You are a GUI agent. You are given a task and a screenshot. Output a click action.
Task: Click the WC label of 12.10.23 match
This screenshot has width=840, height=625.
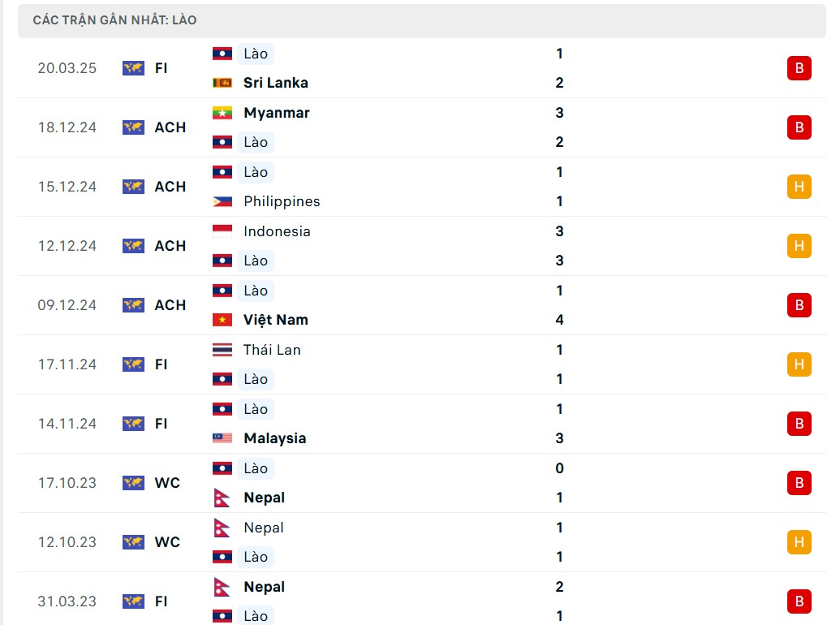click(x=167, y=542)
